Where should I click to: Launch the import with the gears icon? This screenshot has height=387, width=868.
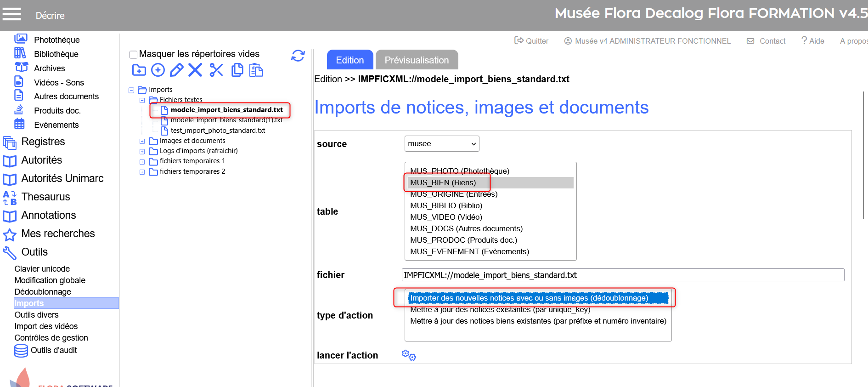coord(409,355)
